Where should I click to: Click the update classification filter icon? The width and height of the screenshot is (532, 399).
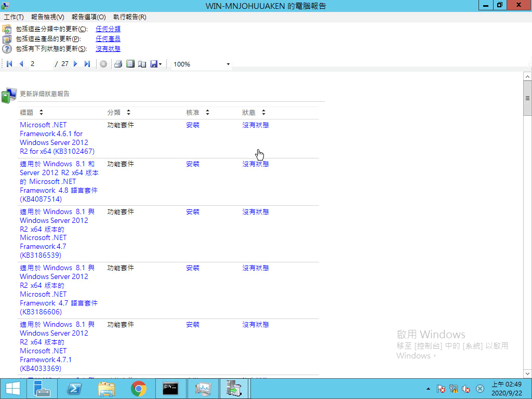(x=7, y=29)
